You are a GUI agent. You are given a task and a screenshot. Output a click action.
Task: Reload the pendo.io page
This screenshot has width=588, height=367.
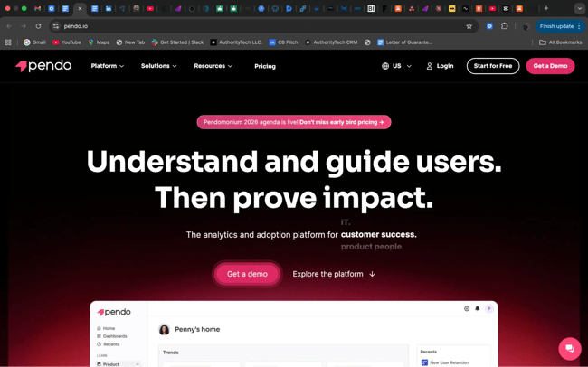coord(38,26)
